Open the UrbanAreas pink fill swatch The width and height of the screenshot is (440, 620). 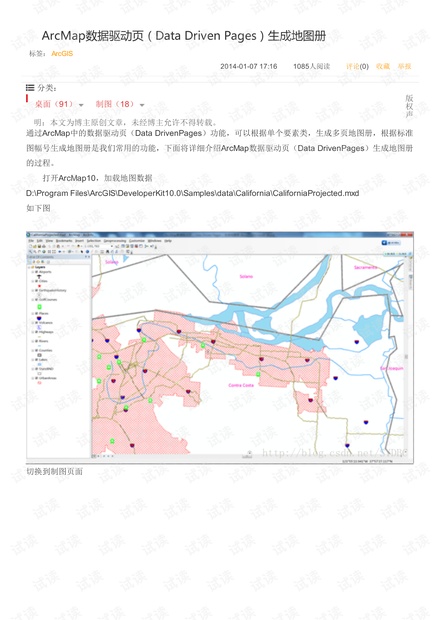point(40,383)
